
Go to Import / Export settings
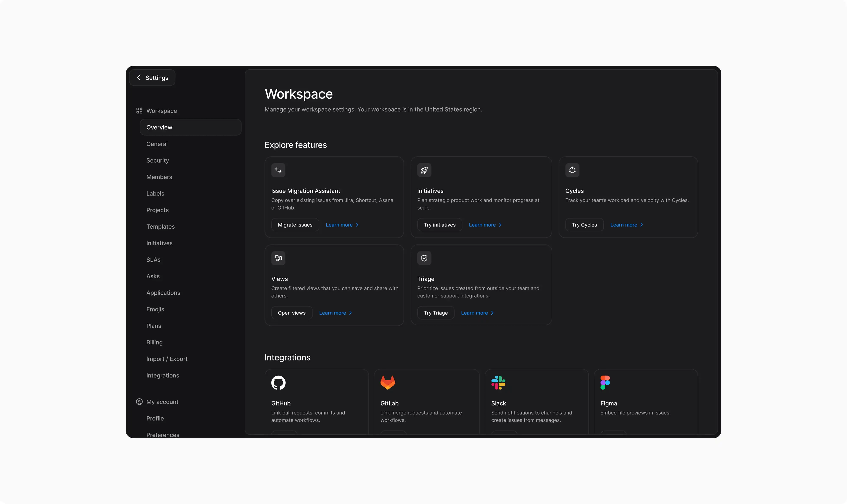point(167,359)
